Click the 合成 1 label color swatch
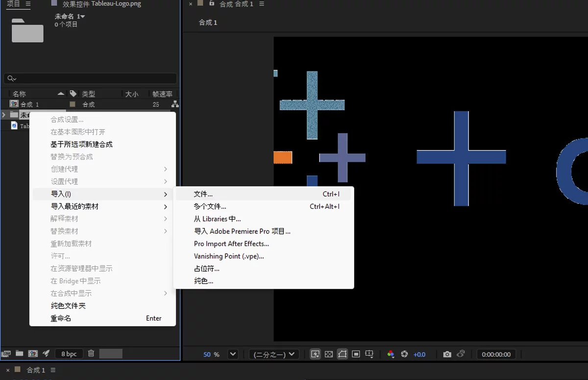 coord(73,104)
